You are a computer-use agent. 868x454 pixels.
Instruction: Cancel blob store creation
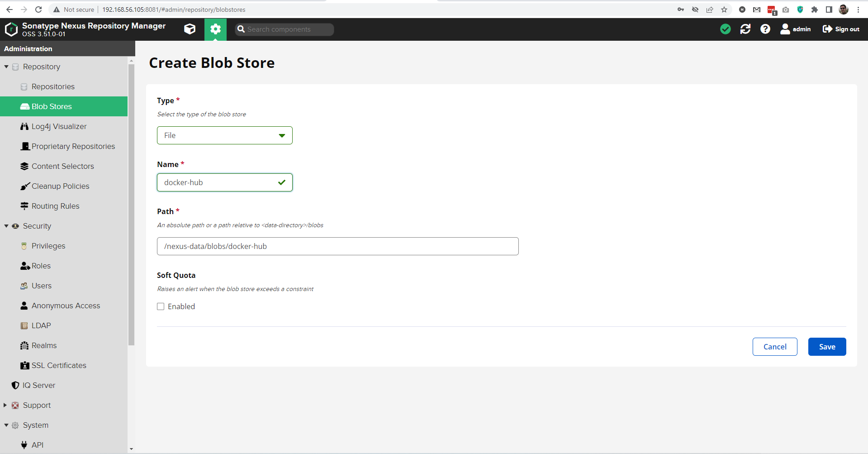click(x=775, y=347)
